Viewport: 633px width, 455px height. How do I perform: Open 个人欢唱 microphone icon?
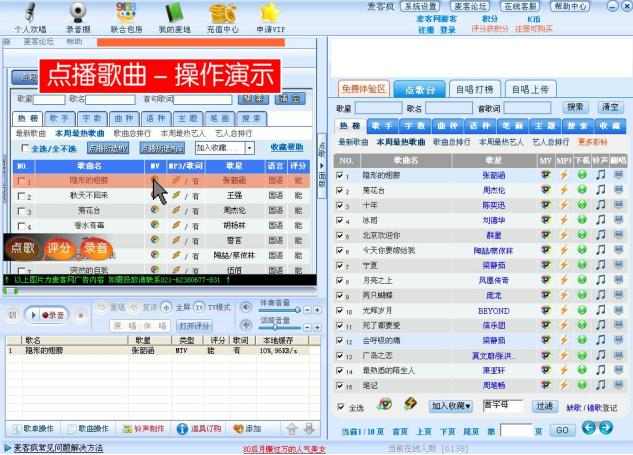coord(30,13)
